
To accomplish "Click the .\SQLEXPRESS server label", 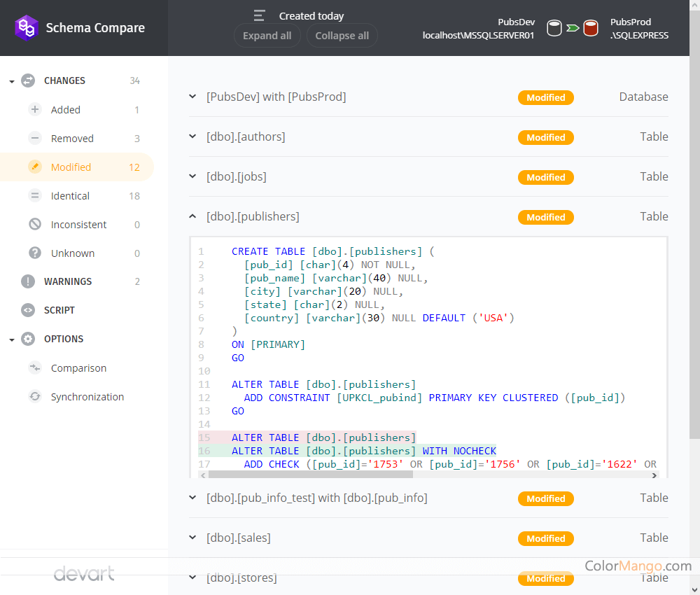I will tap(639, 35).
